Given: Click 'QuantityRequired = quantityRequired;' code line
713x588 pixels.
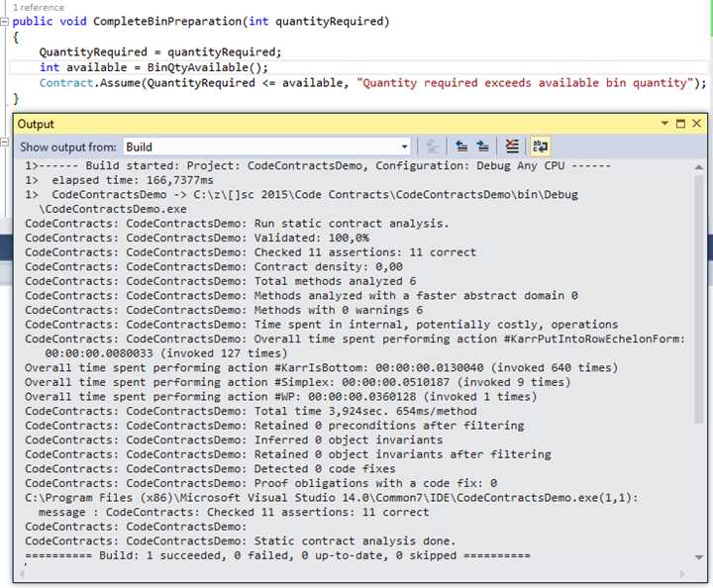Looking at the screenshot, I should pyautogui.click(x=160, y=52).
